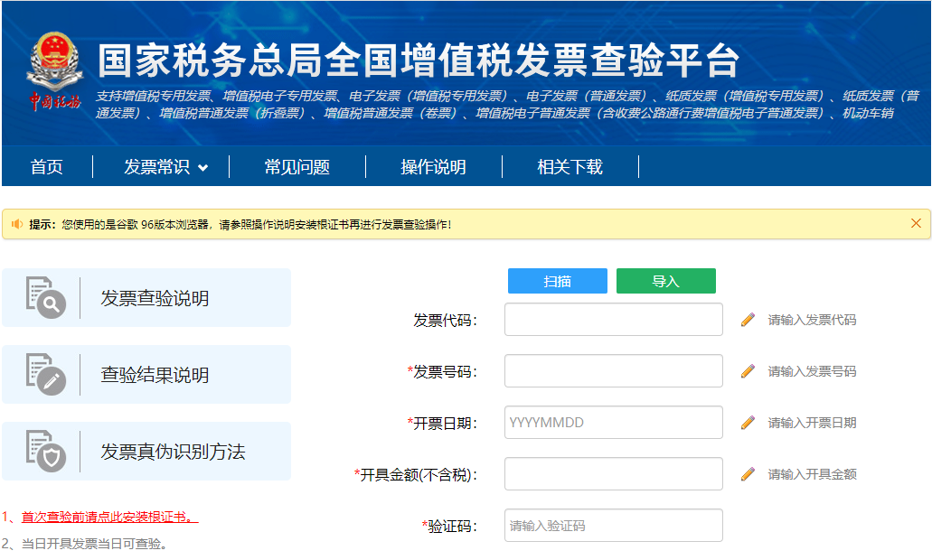Click the hint text 请输入发票代码

coord(812,320)
